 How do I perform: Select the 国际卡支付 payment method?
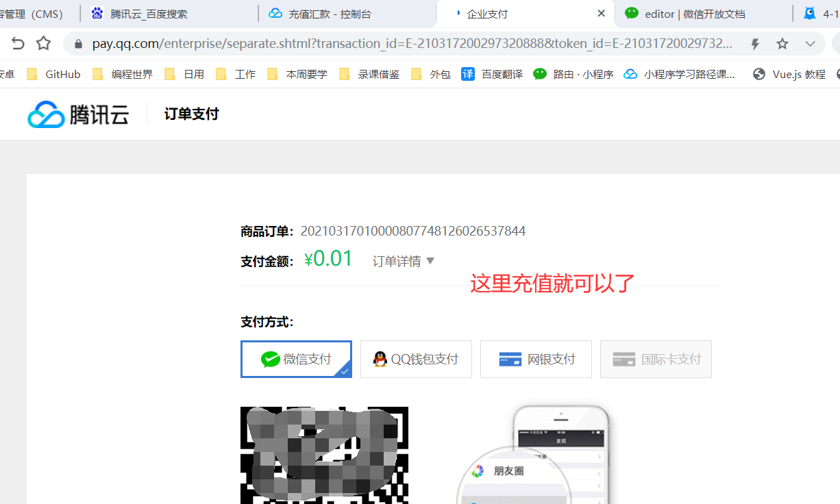[656, 359]
